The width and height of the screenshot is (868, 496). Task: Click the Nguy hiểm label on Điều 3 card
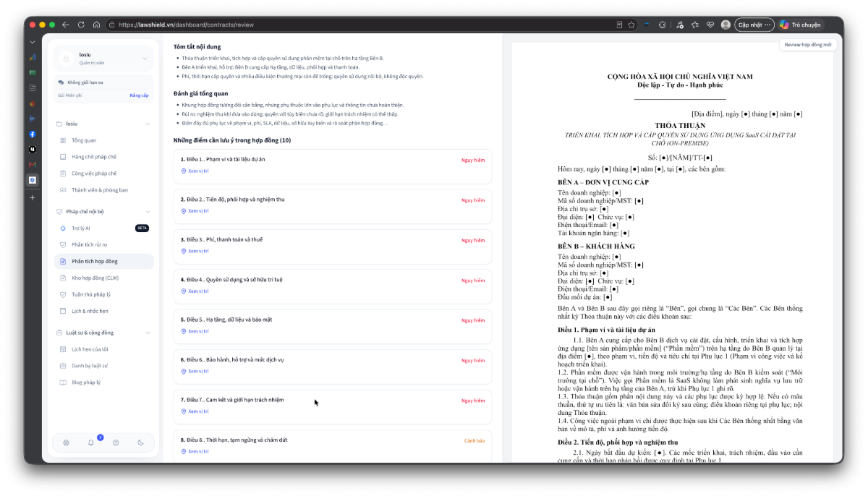(473, 240)
